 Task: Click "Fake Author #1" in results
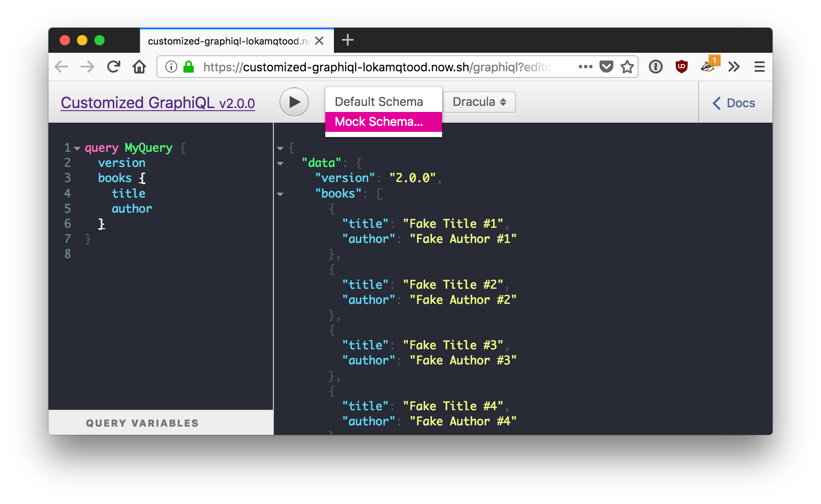[463, 239]
